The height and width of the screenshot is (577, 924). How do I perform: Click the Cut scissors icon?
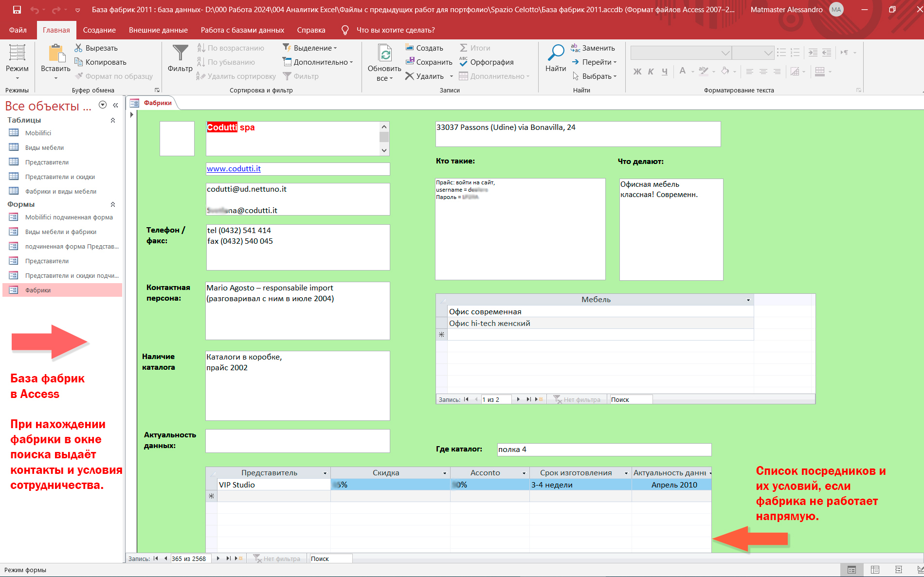pyautogui.click(x=78, y=48)
